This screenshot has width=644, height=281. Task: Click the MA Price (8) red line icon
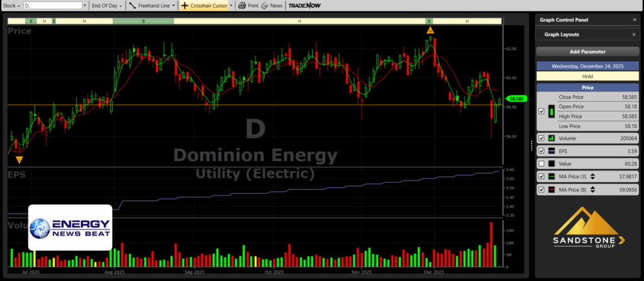[x=551, y=190]
